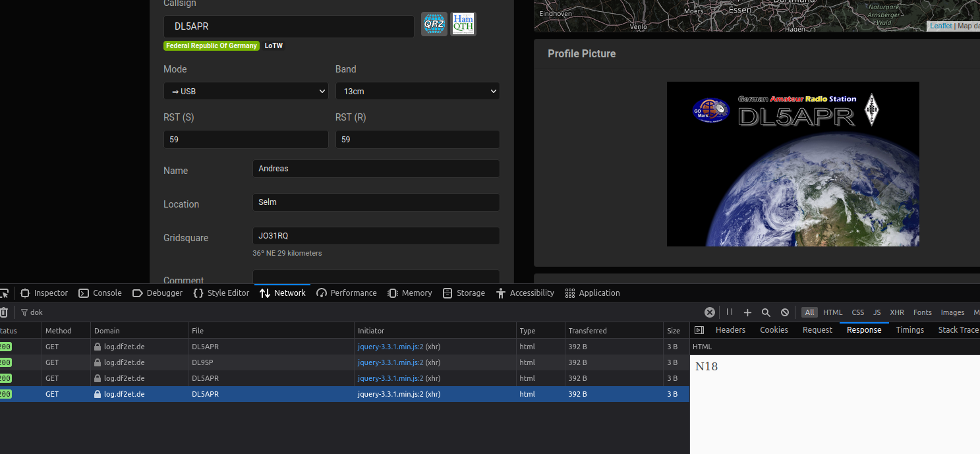Show the Timings tab
980x454 pixels.
pyautogui.click(x=910, y=330)
